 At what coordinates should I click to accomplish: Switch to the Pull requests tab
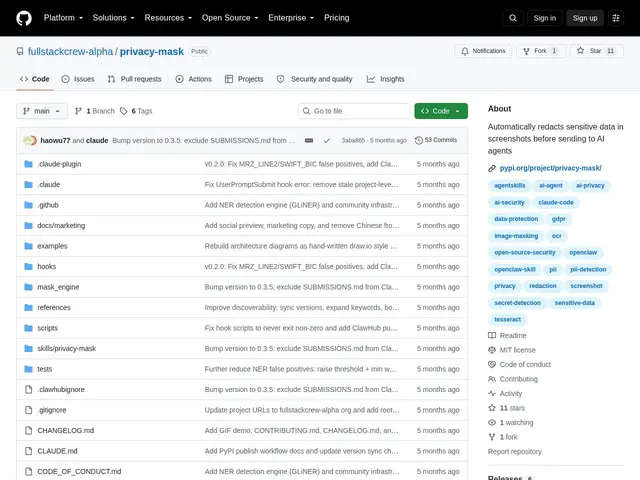pyautogui.click(x=135, y=79)
